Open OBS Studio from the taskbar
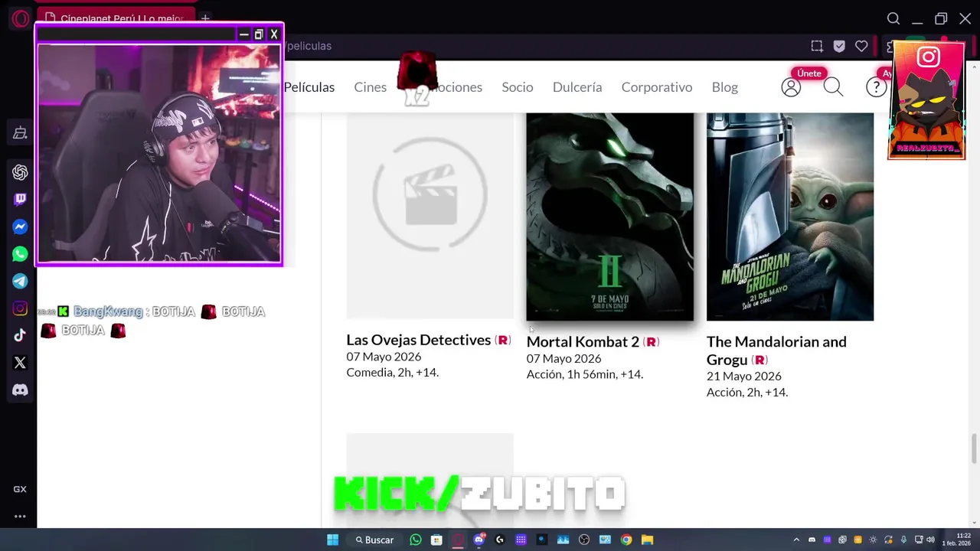This screenshot has width=980, height=551. point(584,540)
